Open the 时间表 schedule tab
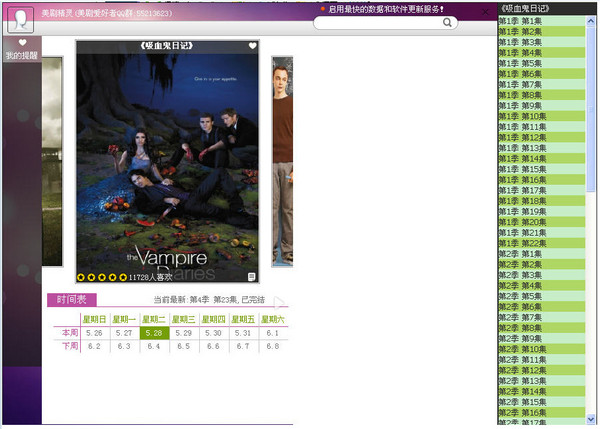This screenshot has height=429, width=600. click(72, 299)
